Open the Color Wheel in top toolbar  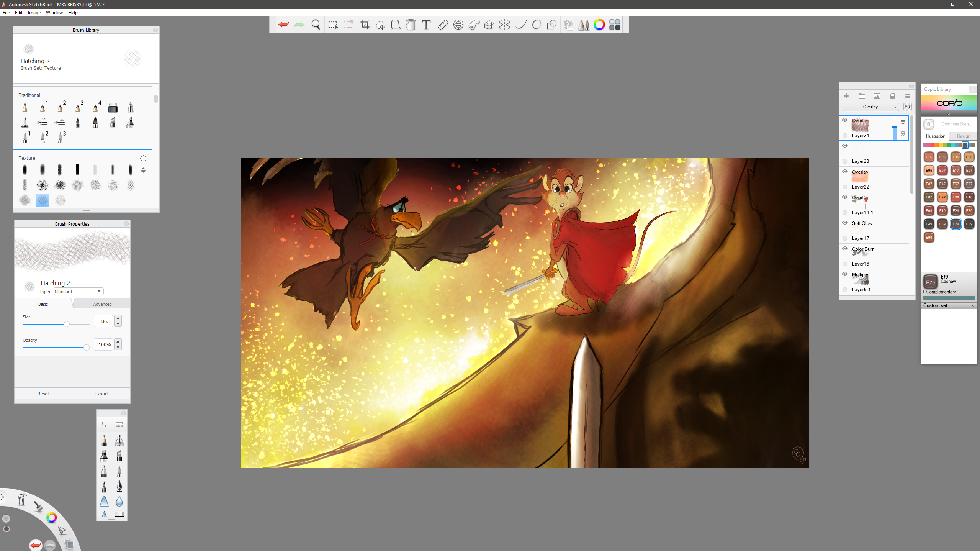pos(599,25)
